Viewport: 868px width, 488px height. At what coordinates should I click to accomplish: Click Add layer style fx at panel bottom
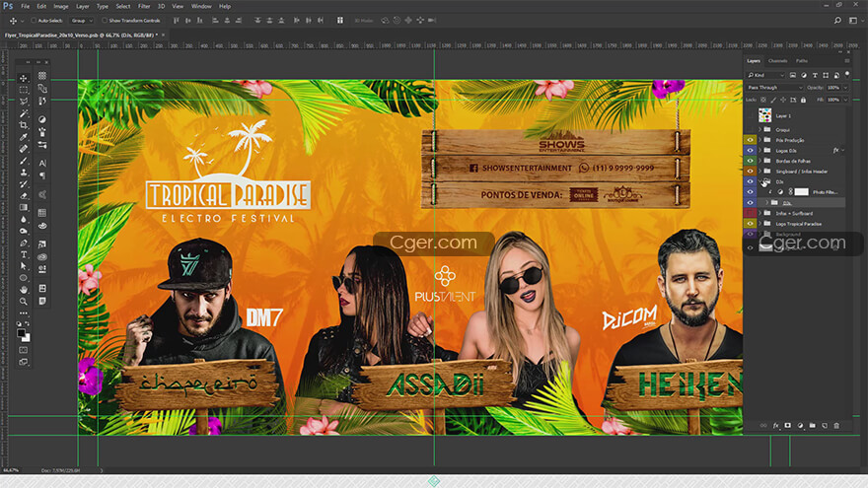pos(775,426)
